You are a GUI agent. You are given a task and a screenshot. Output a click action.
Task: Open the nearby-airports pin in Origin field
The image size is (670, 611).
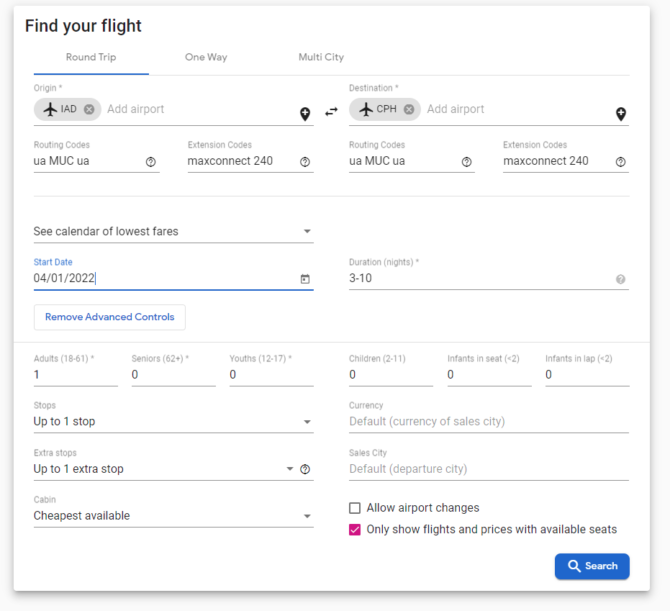305,114
